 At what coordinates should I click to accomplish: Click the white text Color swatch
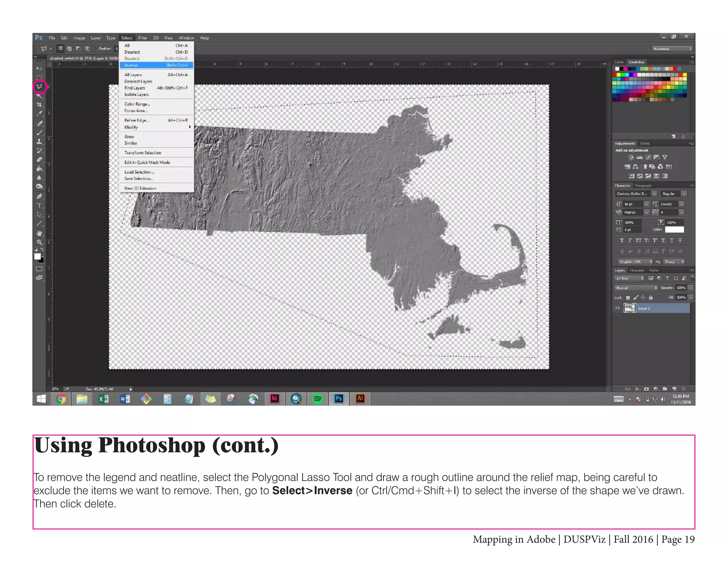[674, 229]
